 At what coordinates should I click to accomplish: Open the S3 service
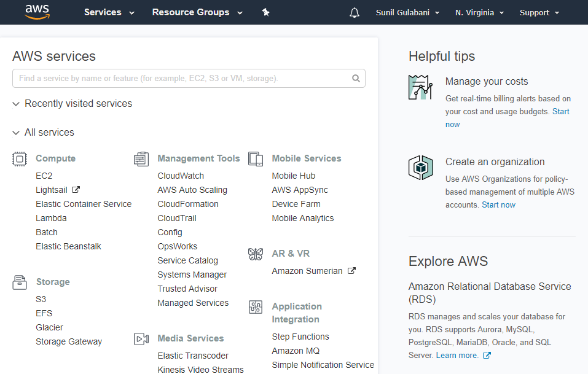(x=41, y=299)
